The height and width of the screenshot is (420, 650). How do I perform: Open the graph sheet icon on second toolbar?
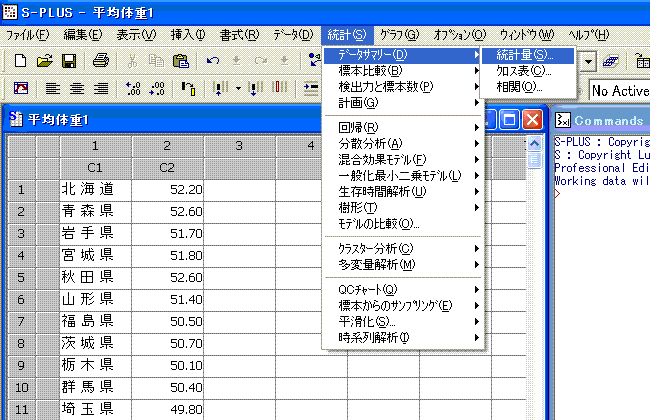click(x=21, y=88)
